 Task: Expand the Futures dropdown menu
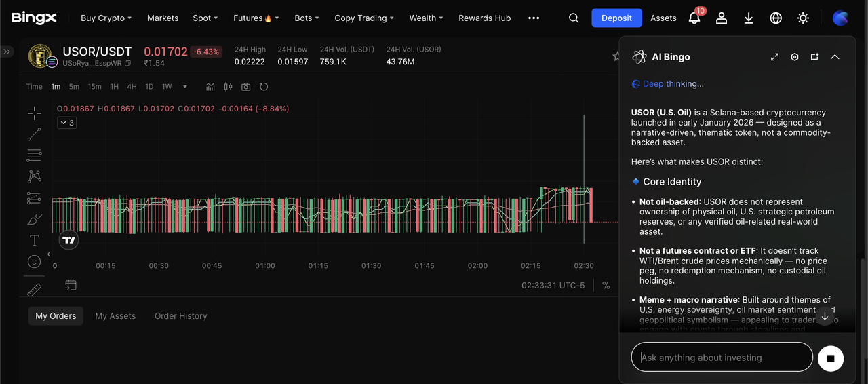[256, 18]
